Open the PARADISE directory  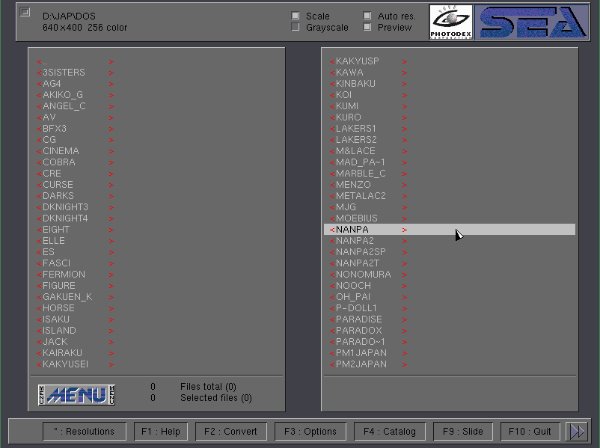tap(359, 319)
